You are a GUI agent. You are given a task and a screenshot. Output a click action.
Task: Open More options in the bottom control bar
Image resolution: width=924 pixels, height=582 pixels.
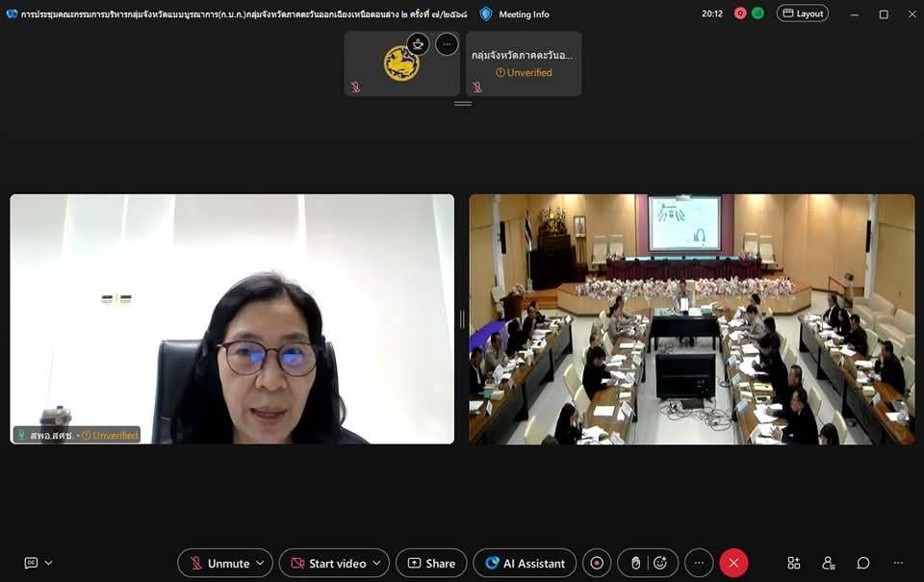click(x=699, y=563)
